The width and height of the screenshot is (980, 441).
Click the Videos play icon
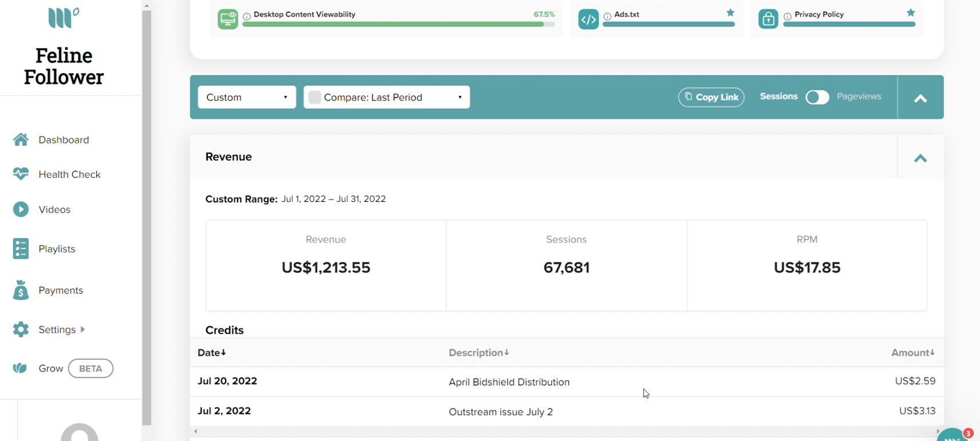(21, 209)
